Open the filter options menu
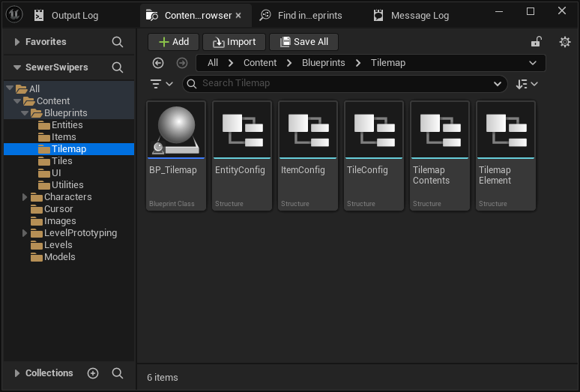 tap(161, 84)
